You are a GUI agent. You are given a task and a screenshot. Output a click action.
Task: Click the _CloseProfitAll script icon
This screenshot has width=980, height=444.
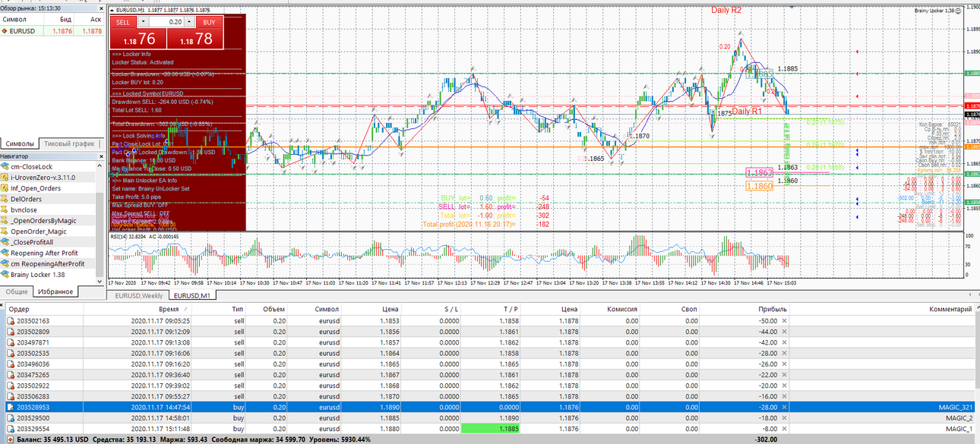click(x=5, y=242)
